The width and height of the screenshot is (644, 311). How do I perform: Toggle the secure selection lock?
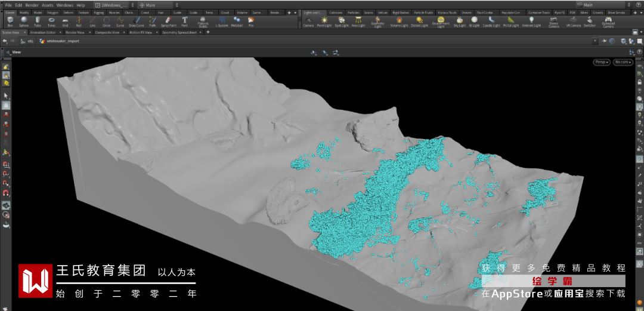[x=6, y=105]
